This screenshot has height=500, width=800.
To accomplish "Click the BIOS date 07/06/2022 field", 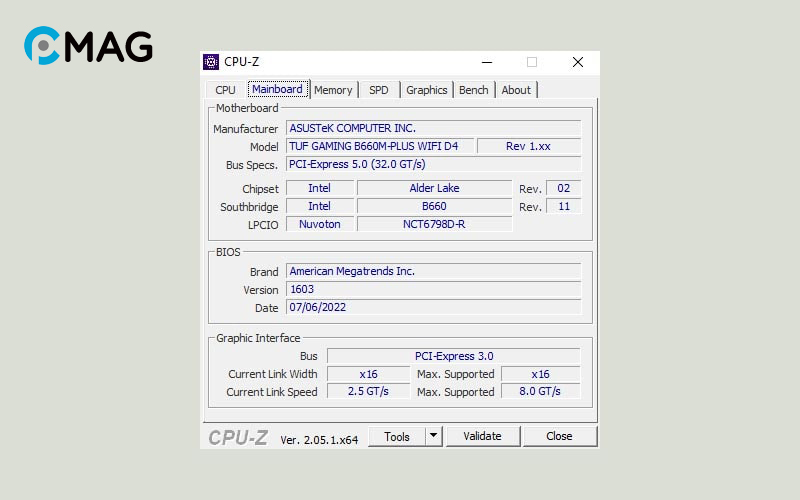I will (433, 307).
